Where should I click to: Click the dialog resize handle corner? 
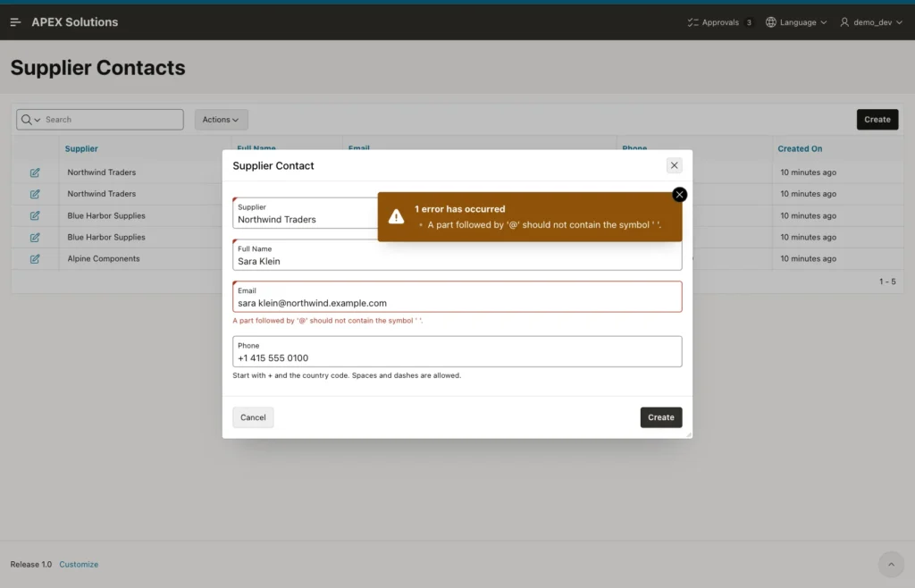point(689,434)
